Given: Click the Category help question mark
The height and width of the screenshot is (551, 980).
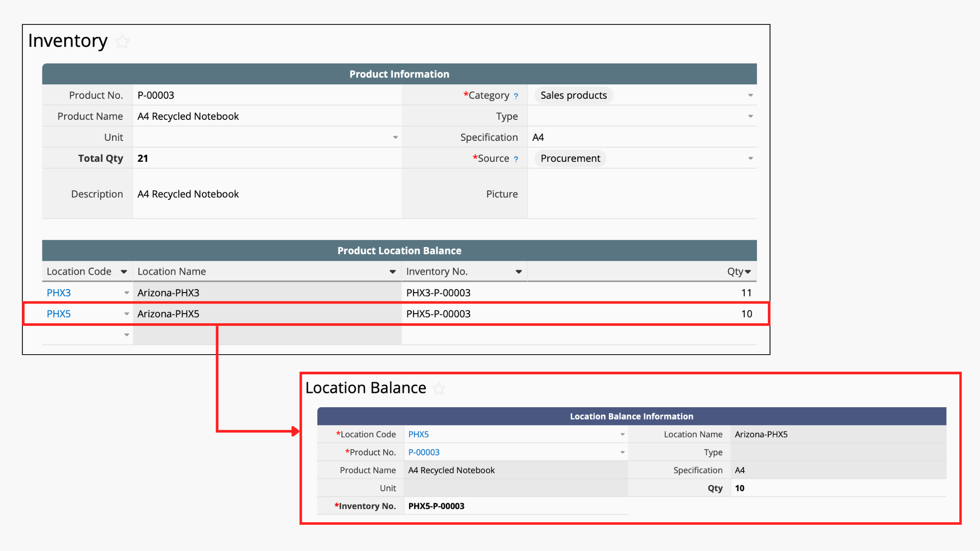Looking at the screenshot, I should click(516, 96).
